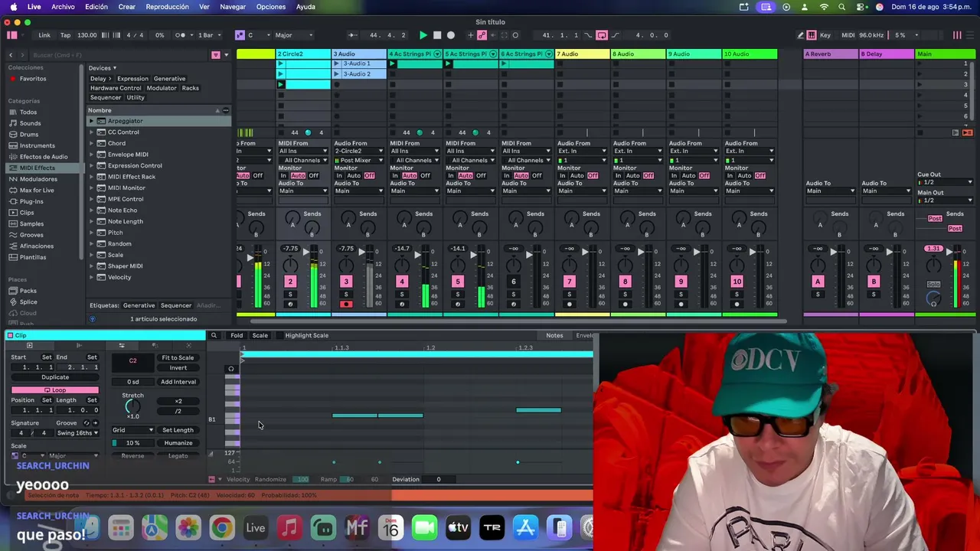This screenshot has width=980, height=551.
Task: Click the Invert button
Action: (178, 368)
